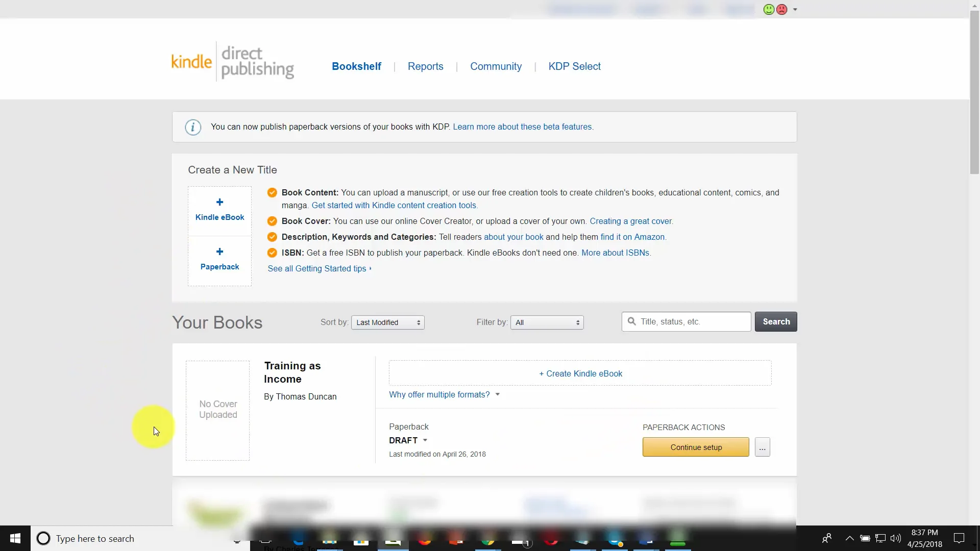Click the Continue setup button
The image size is (980, 551).
point(696,447)
